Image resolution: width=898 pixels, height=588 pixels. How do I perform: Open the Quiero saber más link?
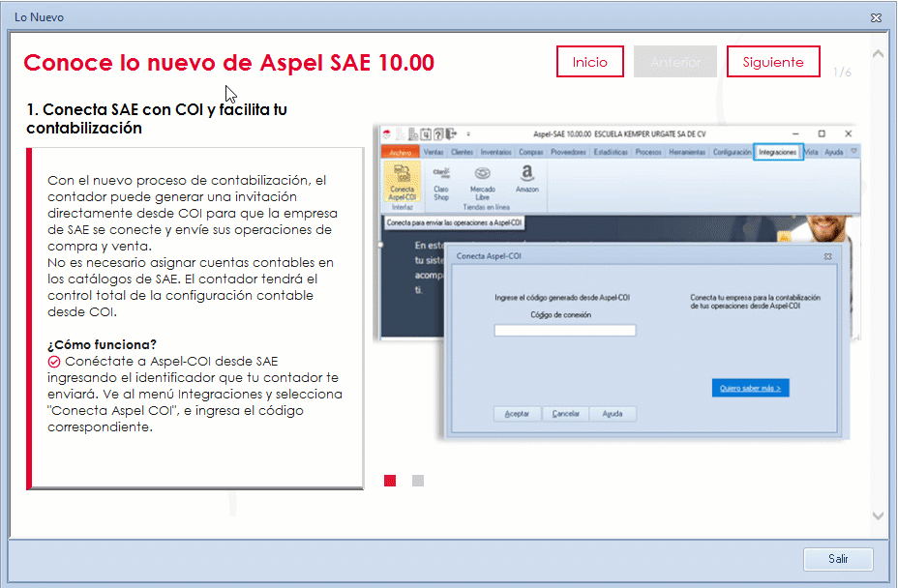coord(750,387)
